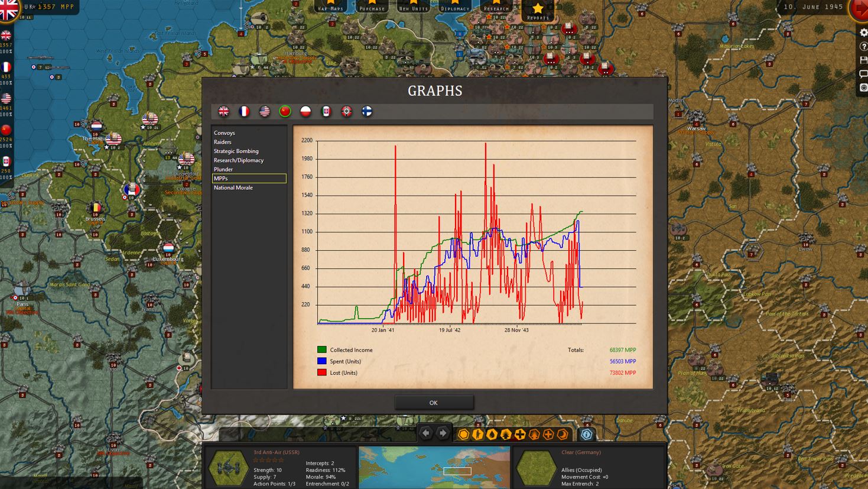Toggle the droplet overlay hexagon
This screenshot has width=868, height=489.
492,435
